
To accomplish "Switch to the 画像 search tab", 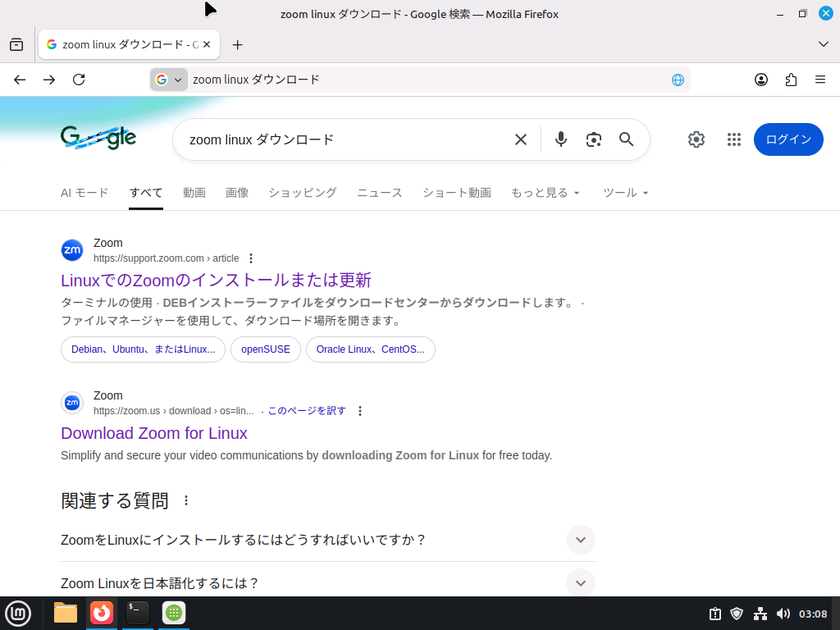I will click(x=237, y=192).
